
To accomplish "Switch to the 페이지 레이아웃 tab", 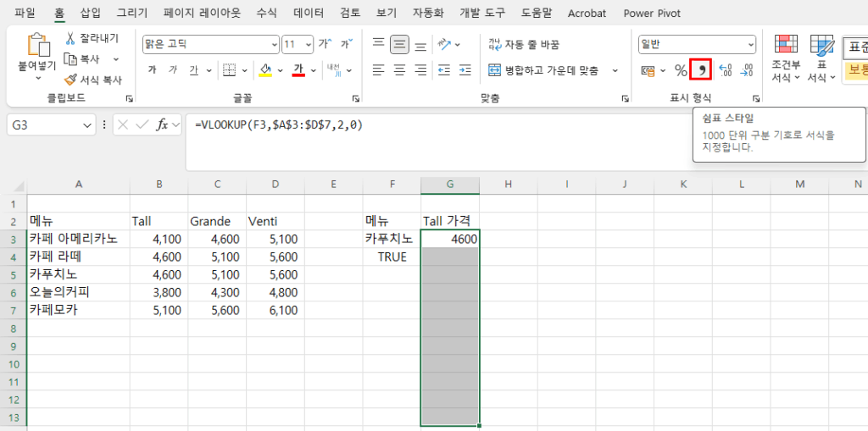I will [202, 13].
